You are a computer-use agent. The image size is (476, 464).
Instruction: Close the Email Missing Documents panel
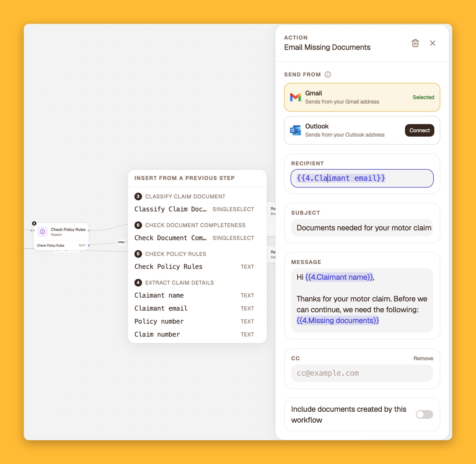[x=433, y=43]
